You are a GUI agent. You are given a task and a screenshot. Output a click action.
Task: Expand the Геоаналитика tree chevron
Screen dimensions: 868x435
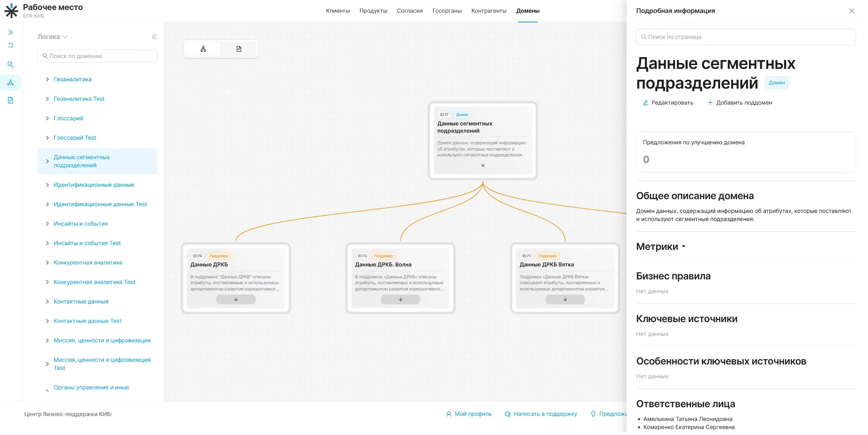coord(47,79)
